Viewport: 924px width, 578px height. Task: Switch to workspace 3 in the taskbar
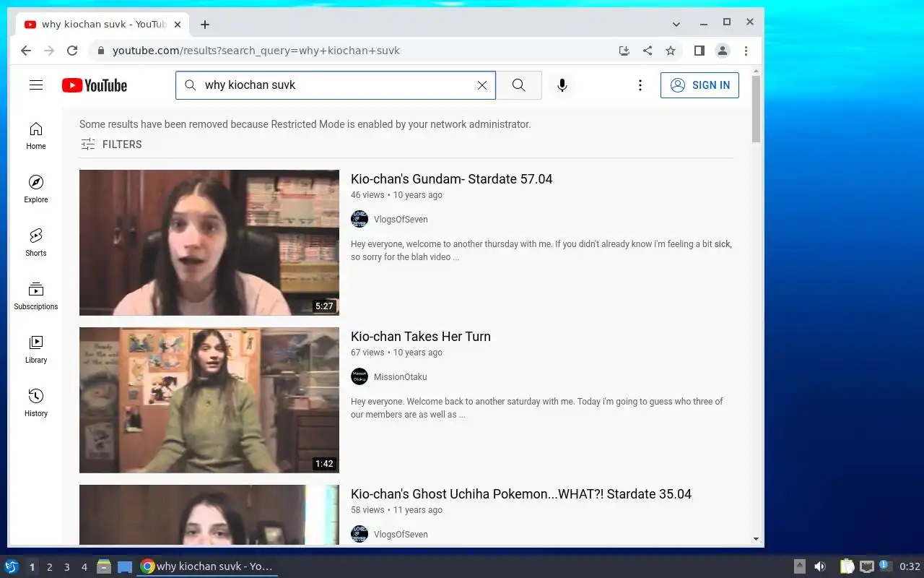point(67,567)
